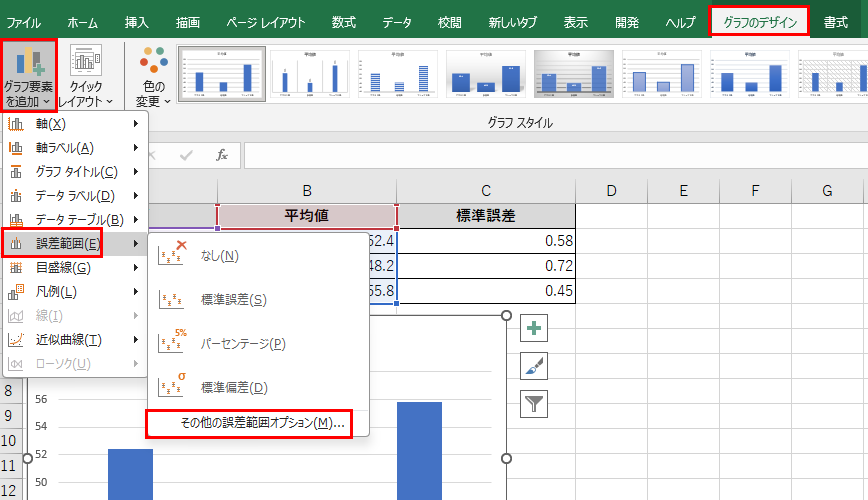Open その他の誤差範囲オプション dialog
This screenshot has height=500, width=868.
[261, 423]
